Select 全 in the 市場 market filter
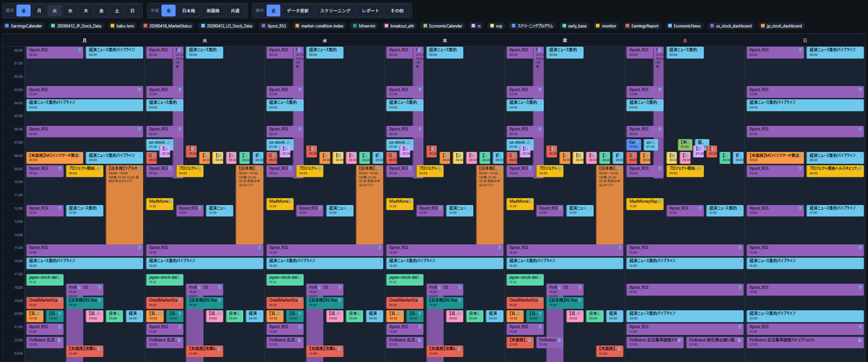This screenshot has width=868, height=362. (169, 12)
